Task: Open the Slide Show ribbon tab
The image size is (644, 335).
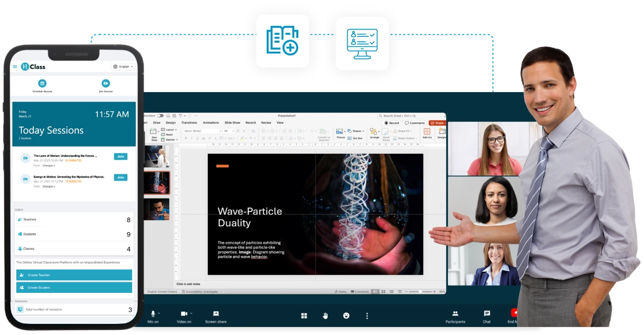Action: point(233,123)
